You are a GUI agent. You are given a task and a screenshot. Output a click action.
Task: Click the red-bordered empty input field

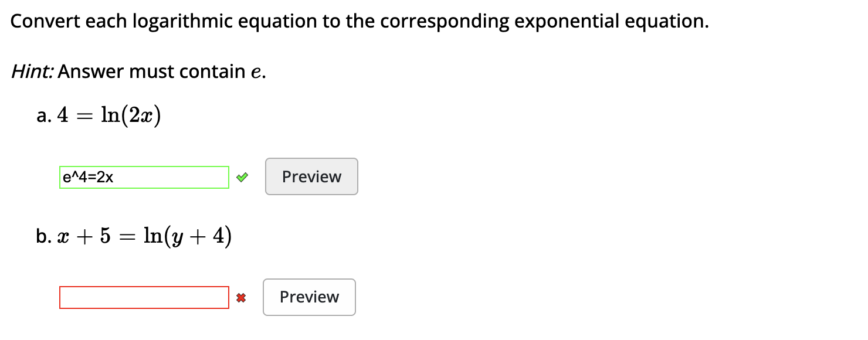coord(144,297)
